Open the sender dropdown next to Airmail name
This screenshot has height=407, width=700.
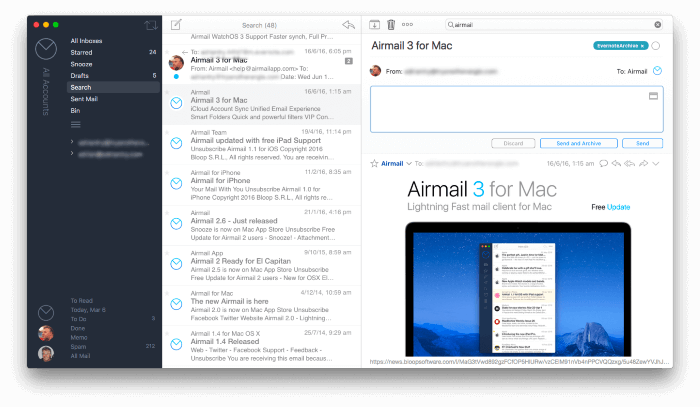click(409, 164)
